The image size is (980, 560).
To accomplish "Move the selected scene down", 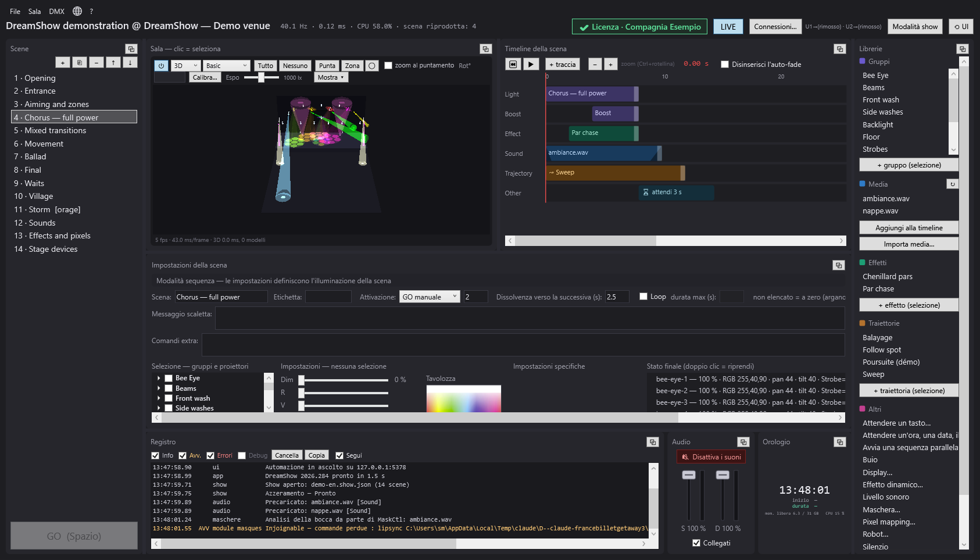I will pyautogui.click(x=130, y=62).
